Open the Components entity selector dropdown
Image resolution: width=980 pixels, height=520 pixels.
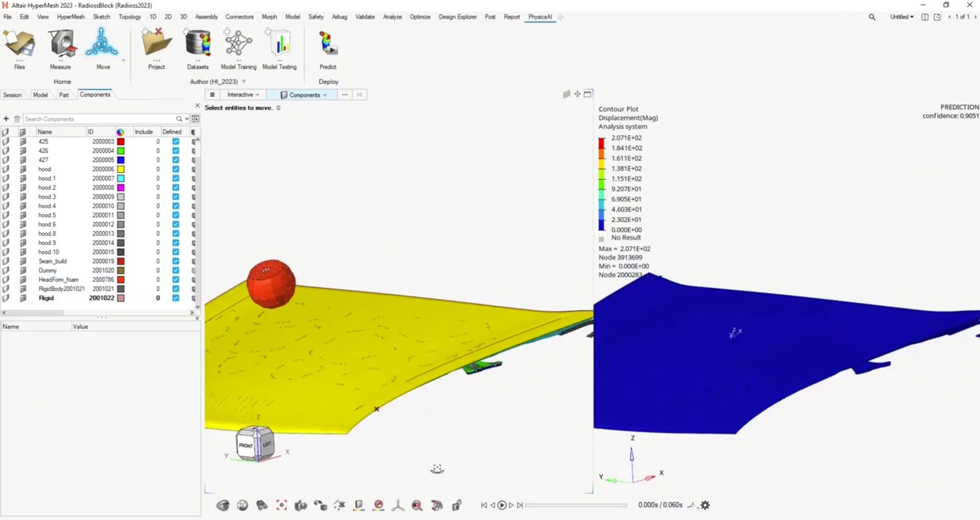click(326, 95)
